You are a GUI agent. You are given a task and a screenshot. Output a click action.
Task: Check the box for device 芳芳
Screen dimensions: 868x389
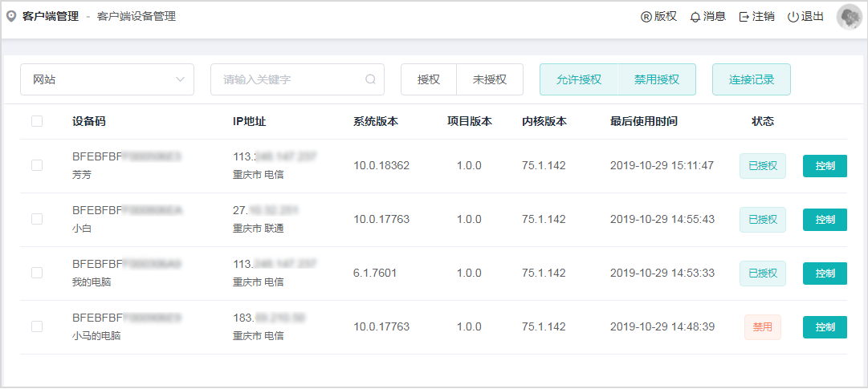(37, 165)
